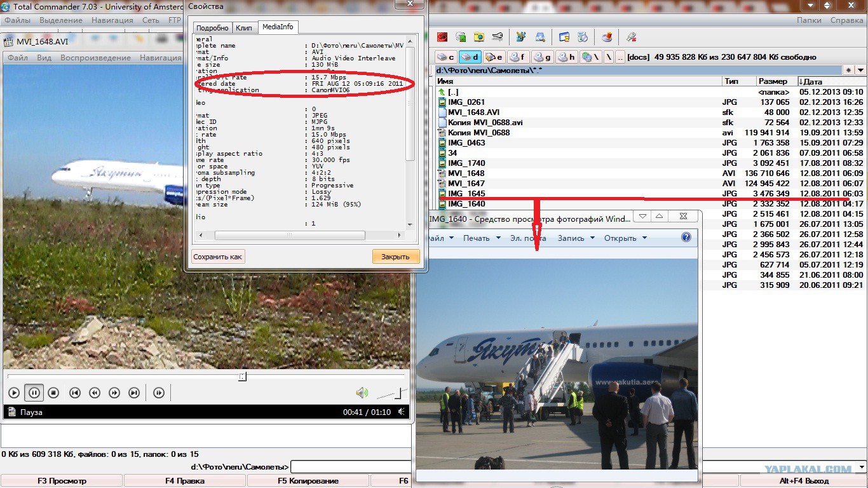Step one frame forward in player

(x=159, y=393)
